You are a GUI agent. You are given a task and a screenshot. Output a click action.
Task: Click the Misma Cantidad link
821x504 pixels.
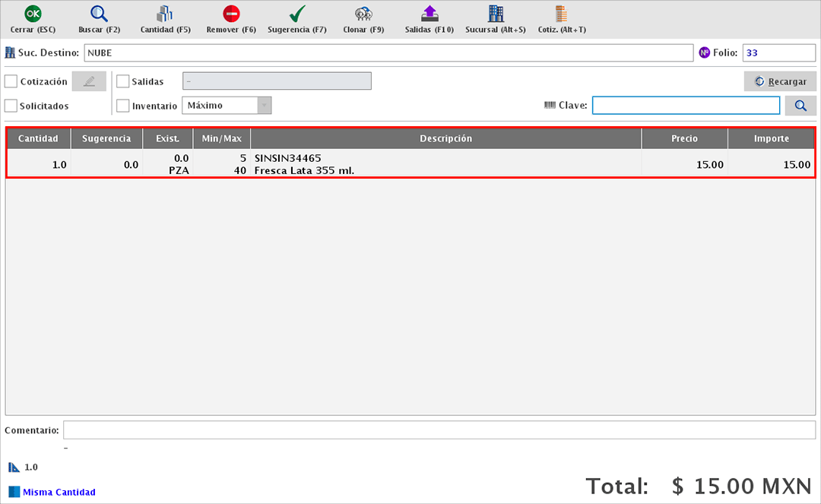point(59,492)
